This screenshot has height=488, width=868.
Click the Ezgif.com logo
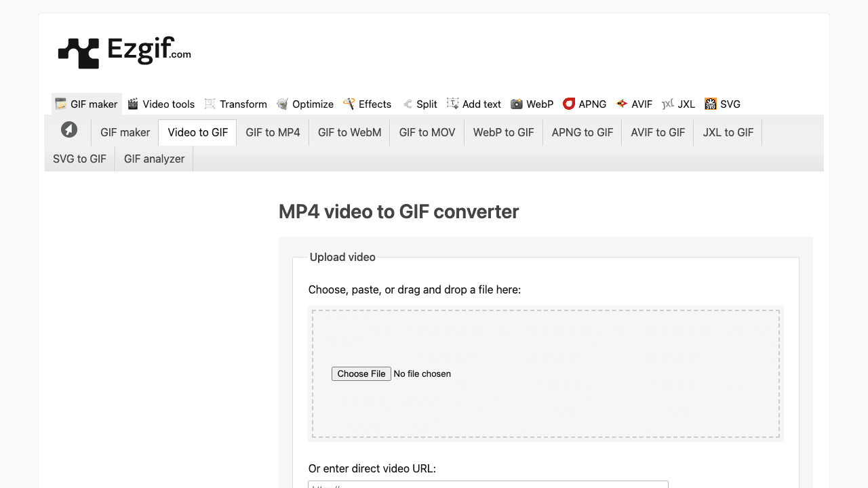pos(125,51)
